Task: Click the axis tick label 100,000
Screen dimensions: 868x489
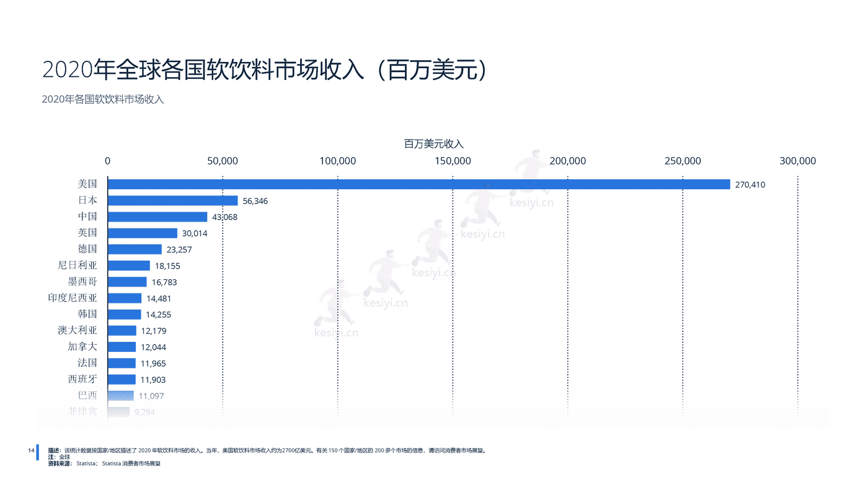Action: click(x=337, y=161)
